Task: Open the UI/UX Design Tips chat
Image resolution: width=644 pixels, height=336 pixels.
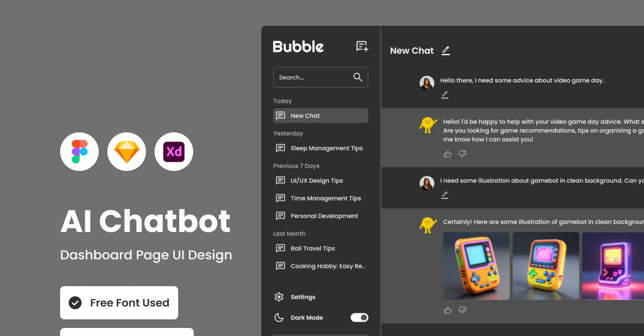Action: click(x=317, y=181)
